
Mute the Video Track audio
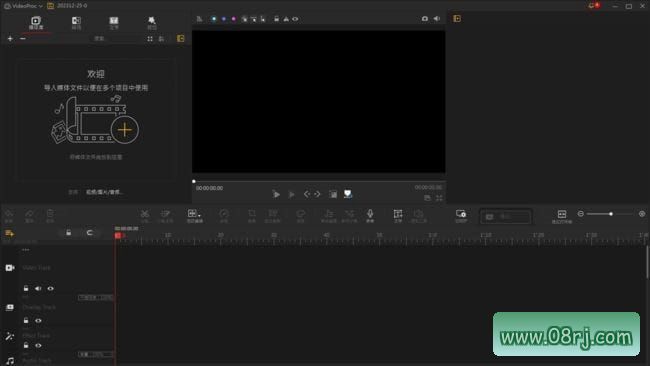coord(38,288)
